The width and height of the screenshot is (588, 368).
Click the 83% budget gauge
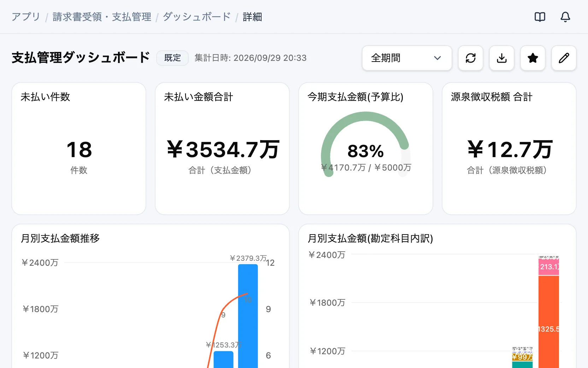coord(366,144)
